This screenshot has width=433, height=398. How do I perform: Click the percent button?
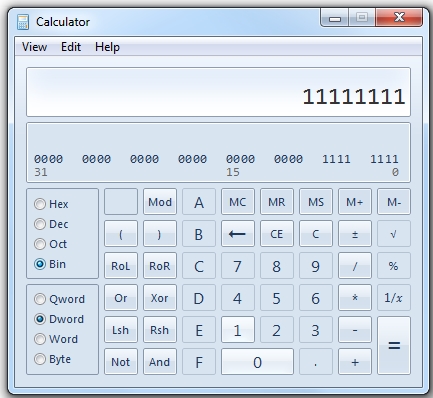394,266
